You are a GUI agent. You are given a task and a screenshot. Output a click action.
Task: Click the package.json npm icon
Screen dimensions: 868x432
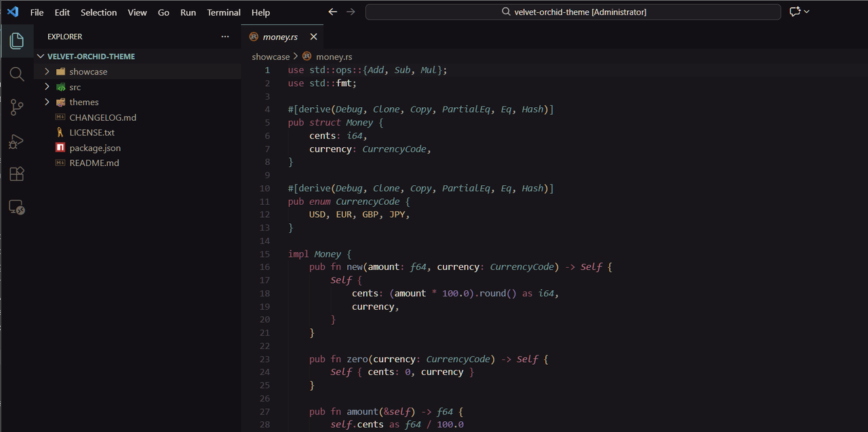point(60,148)
